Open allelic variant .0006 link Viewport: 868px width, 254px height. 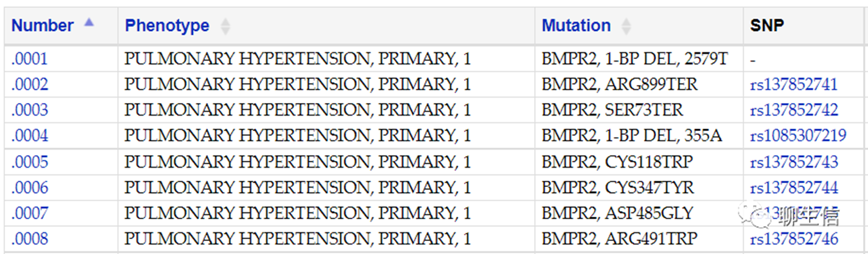(x=30, y=188)
